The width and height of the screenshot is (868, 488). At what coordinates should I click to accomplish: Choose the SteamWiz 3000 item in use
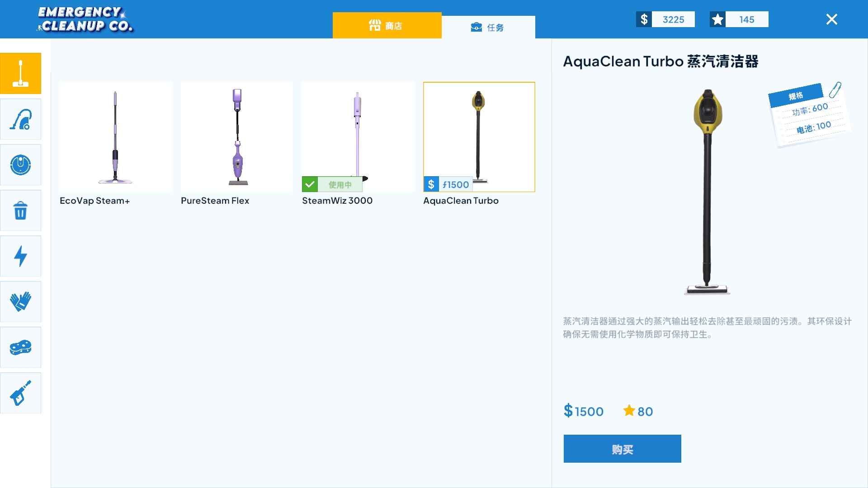[x=358, y=131]
